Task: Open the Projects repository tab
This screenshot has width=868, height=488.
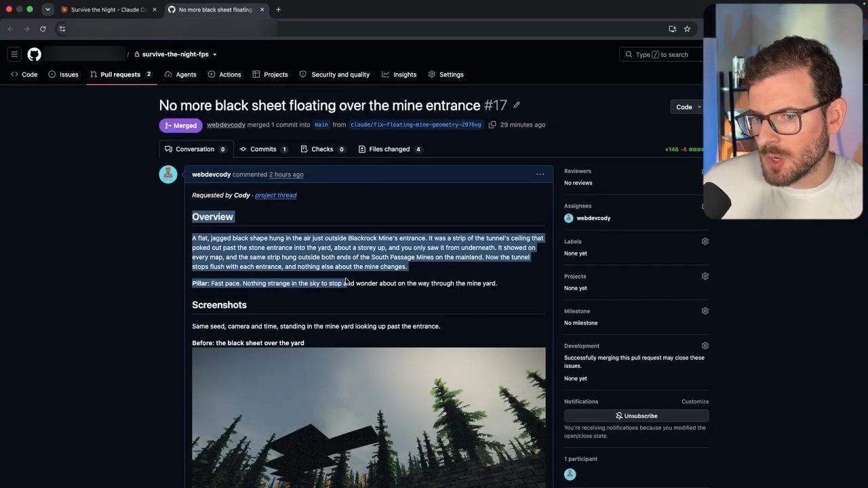Action: 270,75
